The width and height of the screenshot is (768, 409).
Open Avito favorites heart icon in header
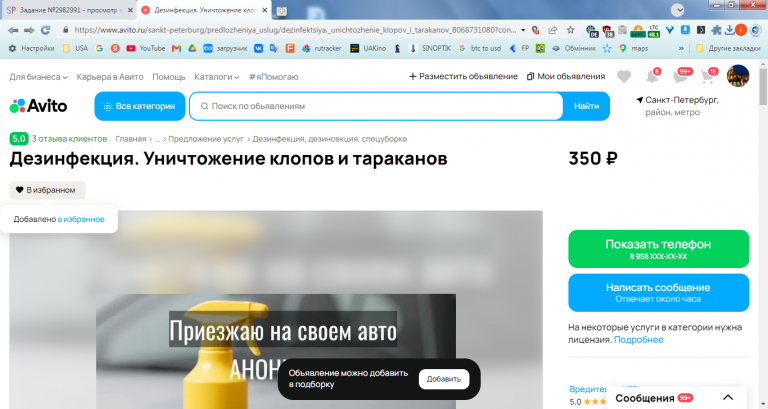tap(624, 77)
